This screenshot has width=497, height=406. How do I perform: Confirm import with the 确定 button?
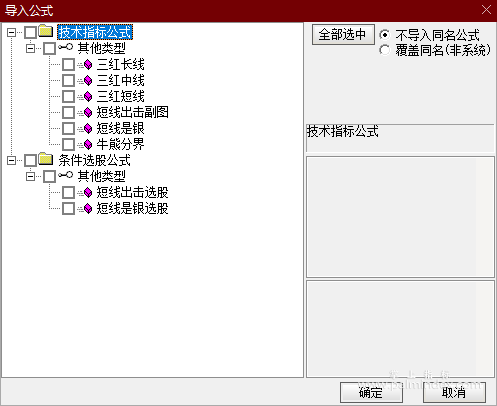pos(371,392)
